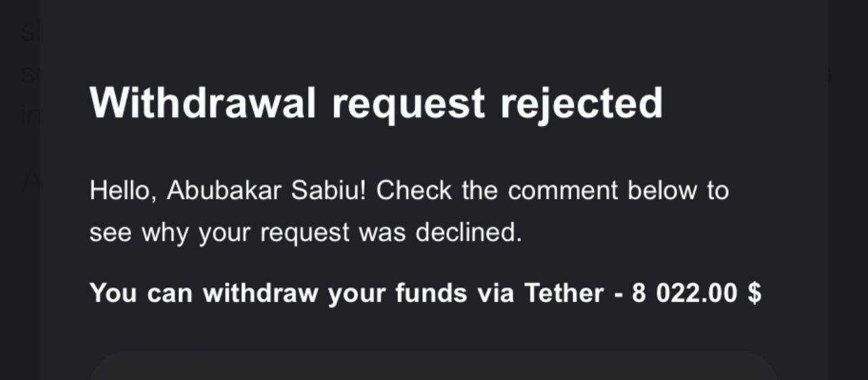
Task: Click the bold You can withdraw text
Action: (x=203, y=293)
